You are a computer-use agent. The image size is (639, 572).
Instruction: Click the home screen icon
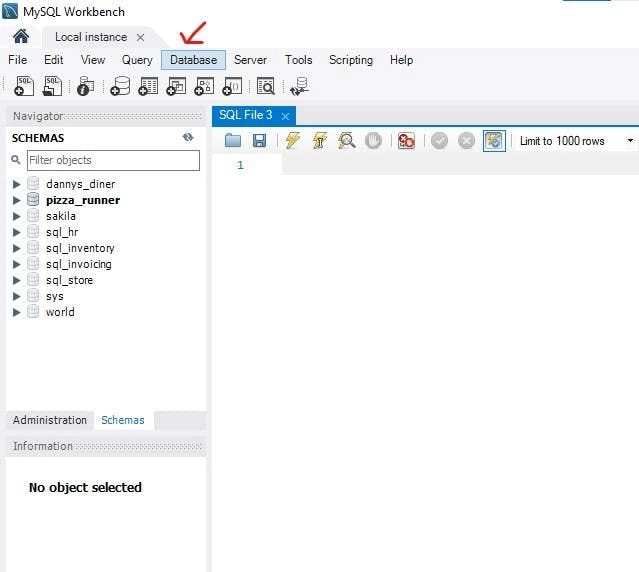pyautogui.click(x=21, y=37)
